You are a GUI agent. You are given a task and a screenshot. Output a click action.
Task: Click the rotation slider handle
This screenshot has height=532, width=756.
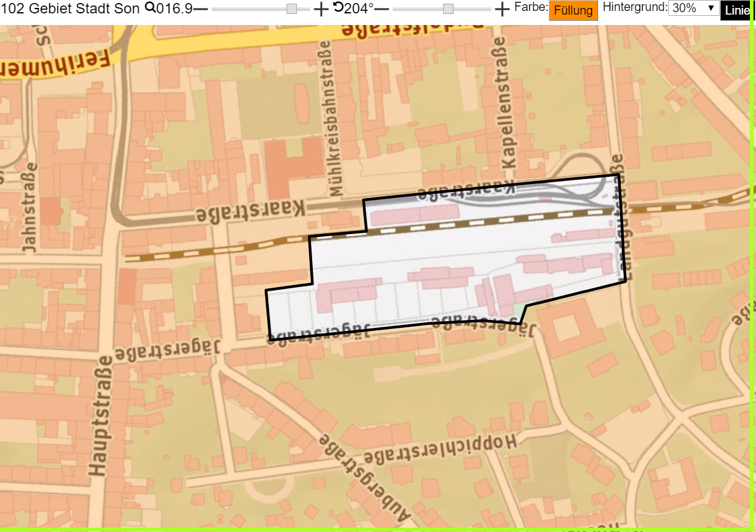tap(448, 9)
